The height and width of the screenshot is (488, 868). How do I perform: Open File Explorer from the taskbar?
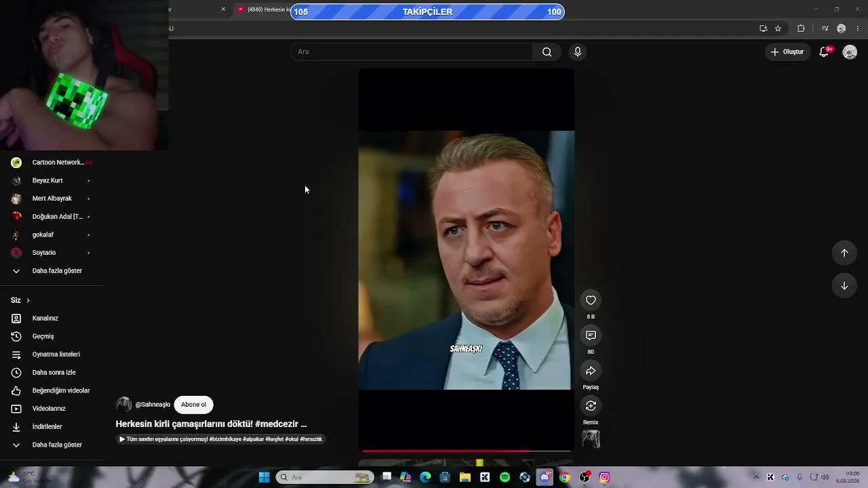465,477
